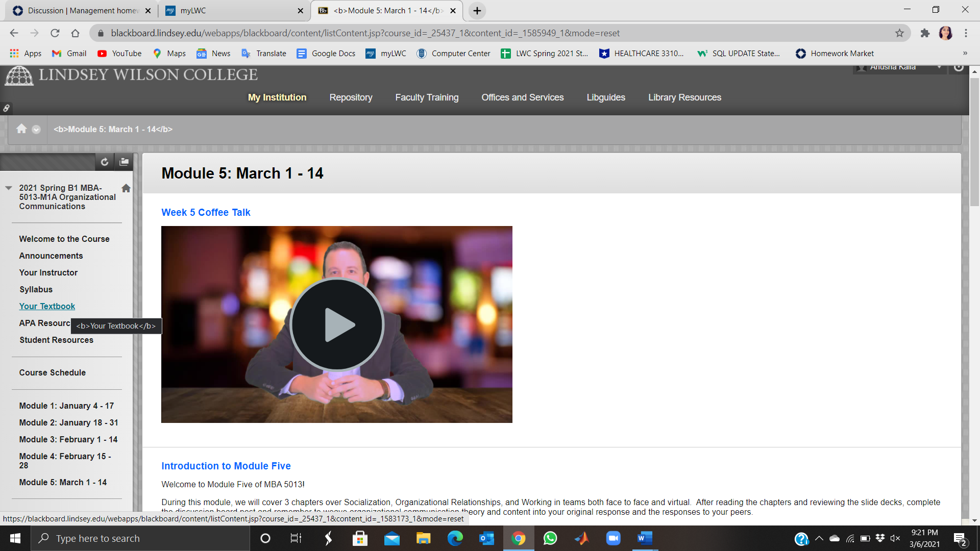Open the Offices and Services tab

pyautogui.click(x=523, y=97)
